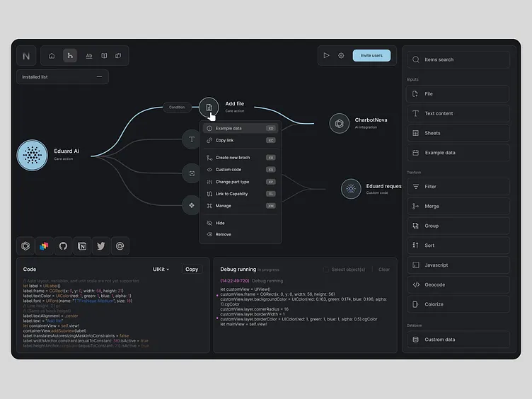Click the Invite users button
This screenshot has width=532, height=399.
(x=371, y=55)
